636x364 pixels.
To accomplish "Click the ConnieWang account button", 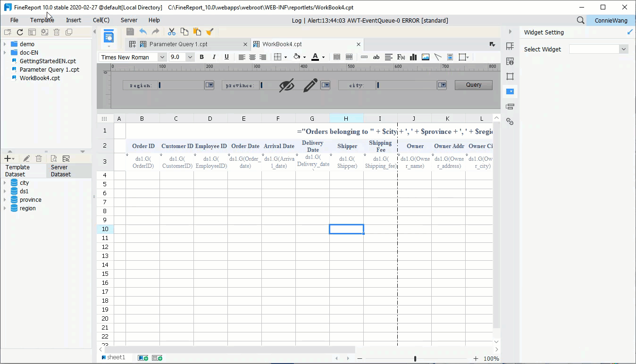I will (x=611, y=20).
